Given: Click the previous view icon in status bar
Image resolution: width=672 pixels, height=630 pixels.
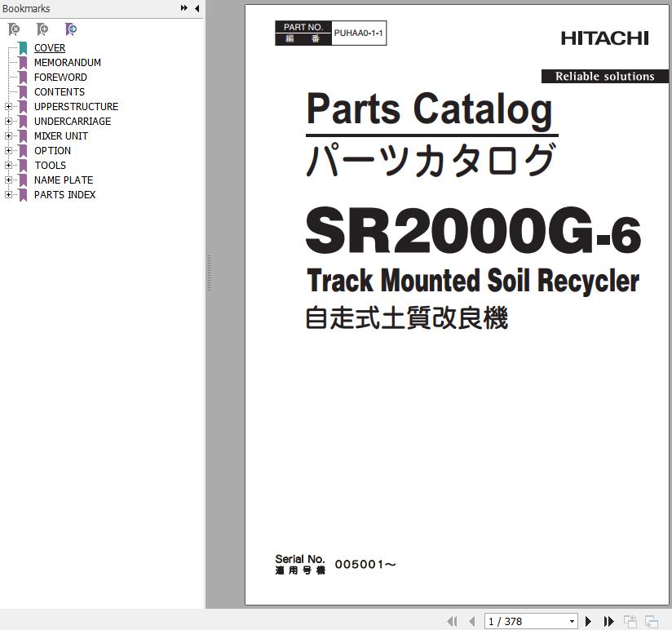Looking at the screenshot, I should point(630,621).
